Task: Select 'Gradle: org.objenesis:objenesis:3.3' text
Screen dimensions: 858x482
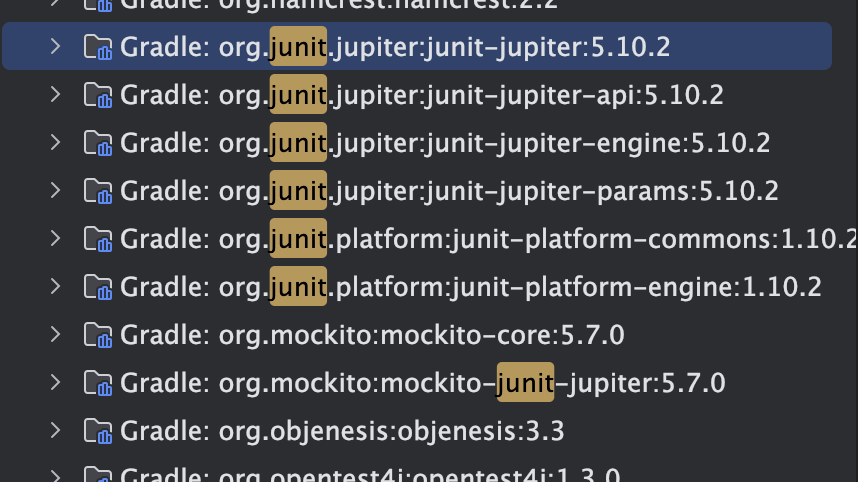Action: (x=342, y=431)
